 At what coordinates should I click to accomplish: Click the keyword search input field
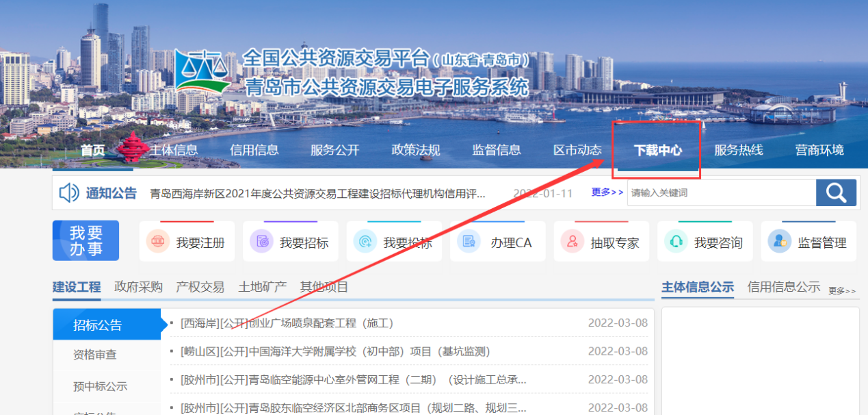[x=721, y=192]
